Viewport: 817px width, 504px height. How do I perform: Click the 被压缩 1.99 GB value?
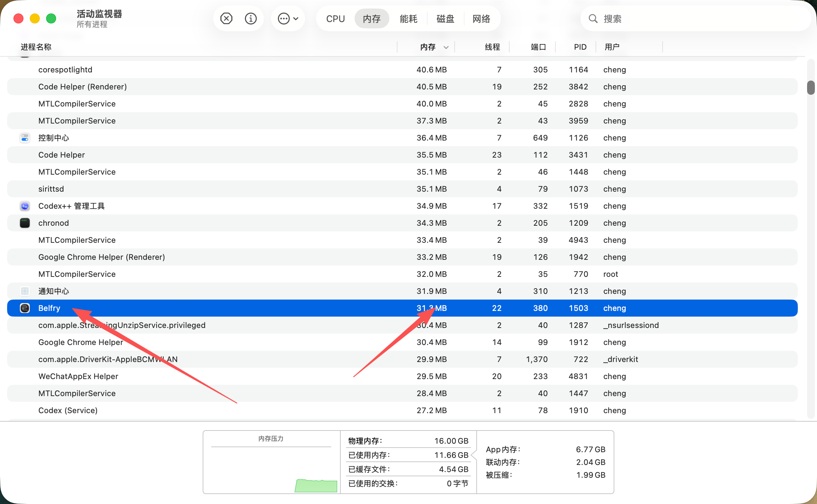[591, 475]
